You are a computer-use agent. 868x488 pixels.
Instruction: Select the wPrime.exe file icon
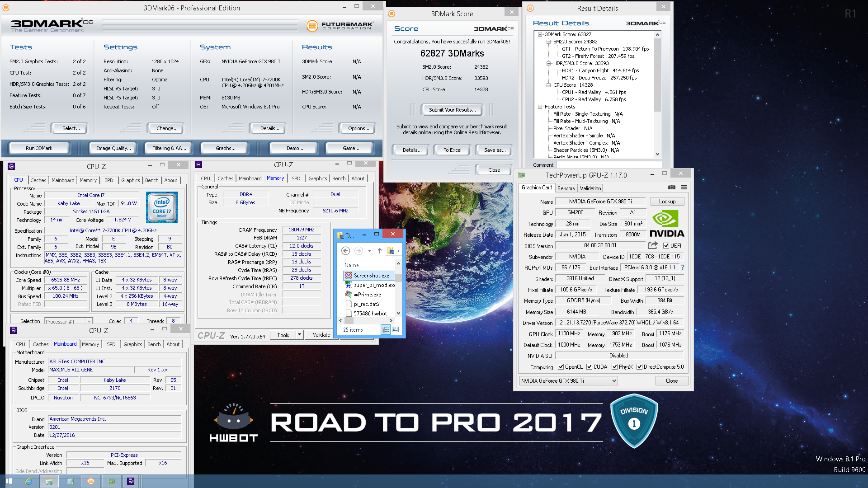coord(349,294)
